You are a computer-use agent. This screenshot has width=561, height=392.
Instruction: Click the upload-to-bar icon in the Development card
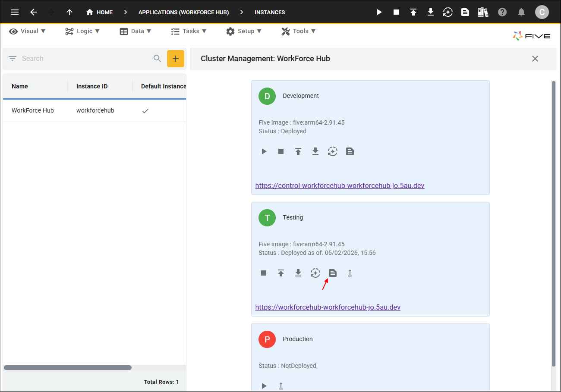tap(298, 151)
